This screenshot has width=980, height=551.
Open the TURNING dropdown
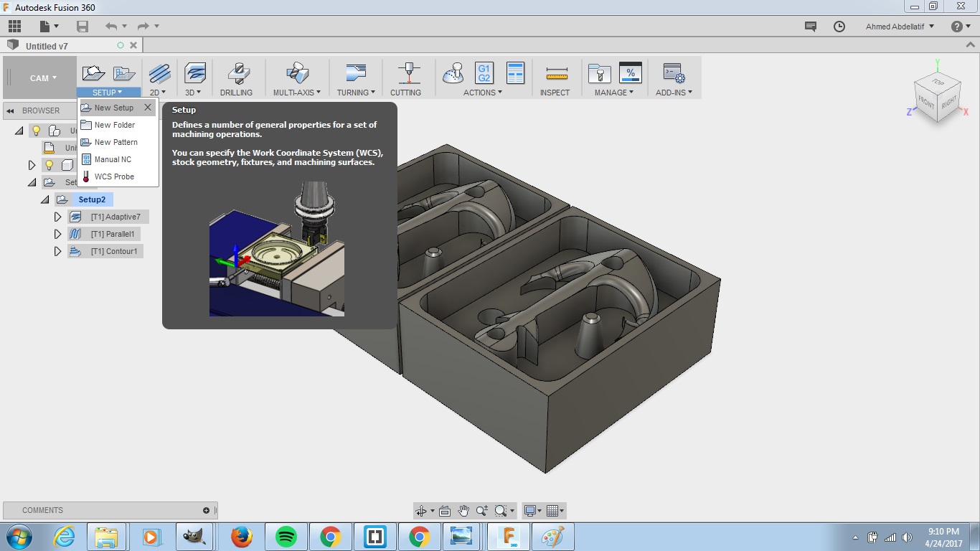[x=356, y=93]
